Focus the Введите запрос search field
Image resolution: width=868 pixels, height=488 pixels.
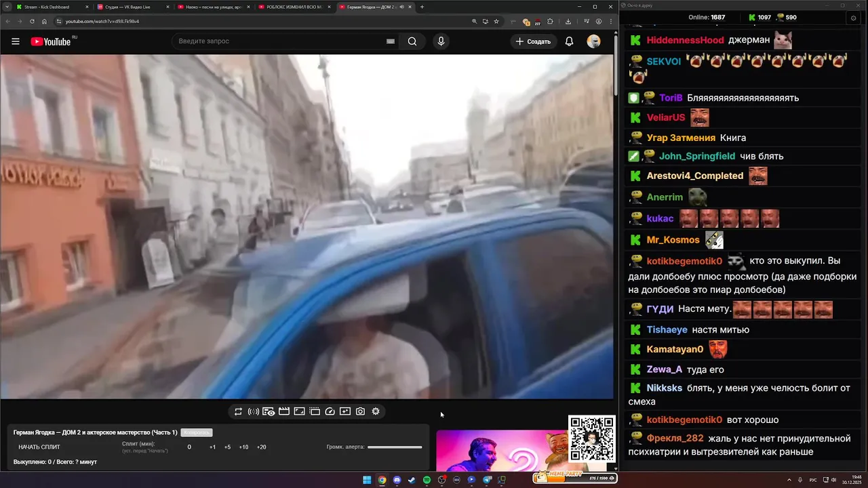point(278,41)
